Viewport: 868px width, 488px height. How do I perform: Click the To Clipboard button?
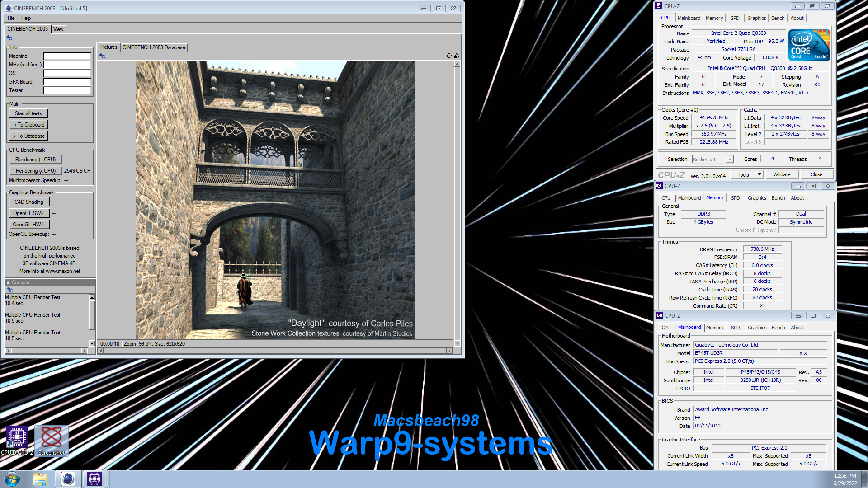tap(28, 125)
